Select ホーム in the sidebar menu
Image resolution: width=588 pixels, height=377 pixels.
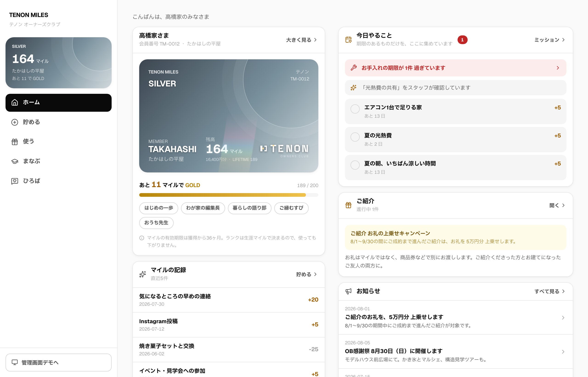point(59,103)
